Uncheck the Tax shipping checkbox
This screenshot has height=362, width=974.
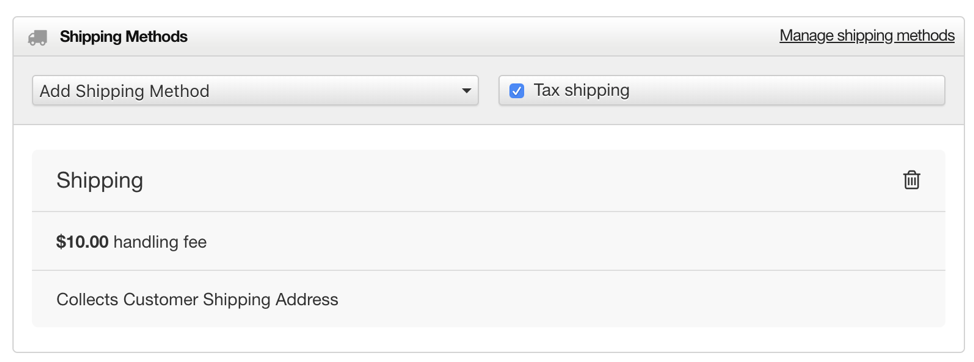516,91
